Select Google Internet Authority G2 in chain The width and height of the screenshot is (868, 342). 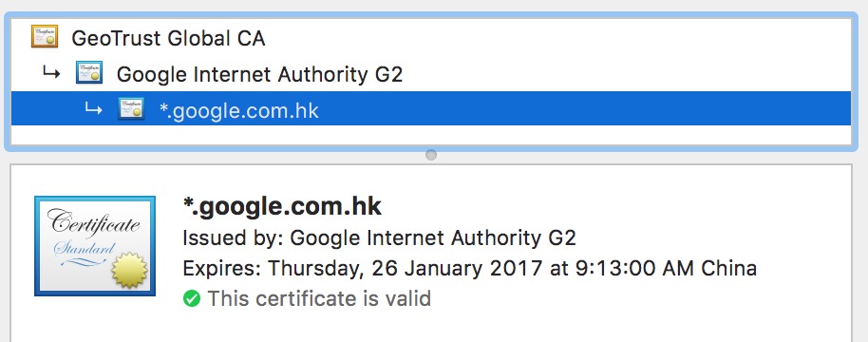(x=259, y=74)
